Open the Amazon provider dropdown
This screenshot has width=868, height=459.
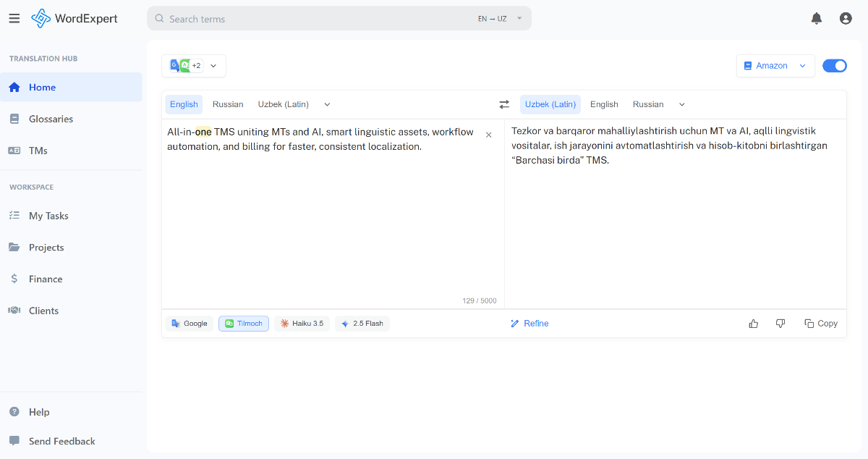tap(775, 65)
